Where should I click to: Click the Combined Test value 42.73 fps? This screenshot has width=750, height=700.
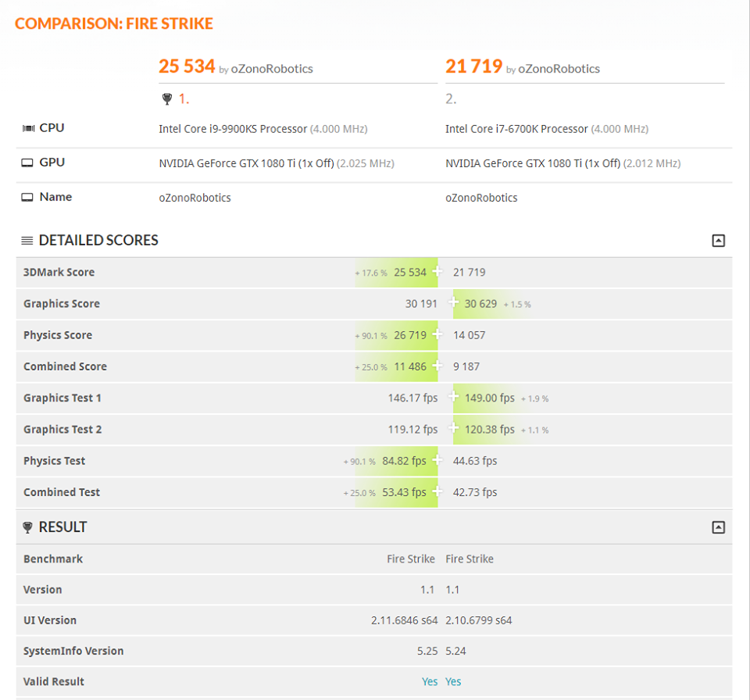475,492
